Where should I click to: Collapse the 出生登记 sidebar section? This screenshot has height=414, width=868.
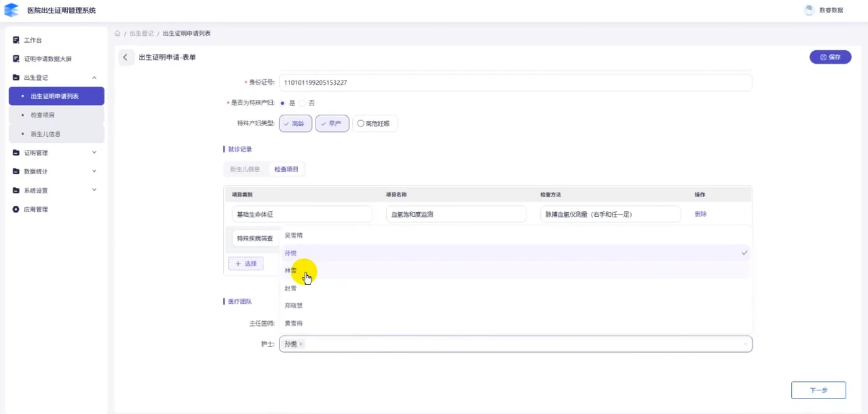(x=94, y=77)
